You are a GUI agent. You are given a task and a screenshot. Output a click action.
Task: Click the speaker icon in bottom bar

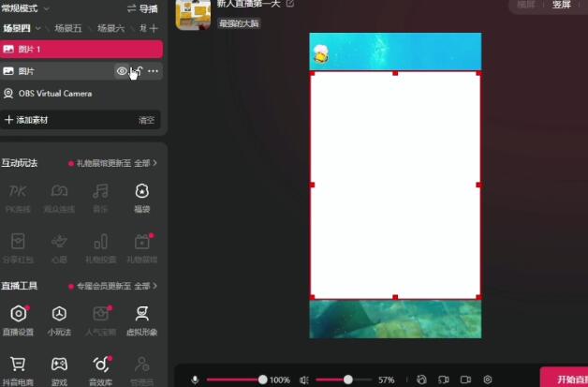tap(304, 380)
